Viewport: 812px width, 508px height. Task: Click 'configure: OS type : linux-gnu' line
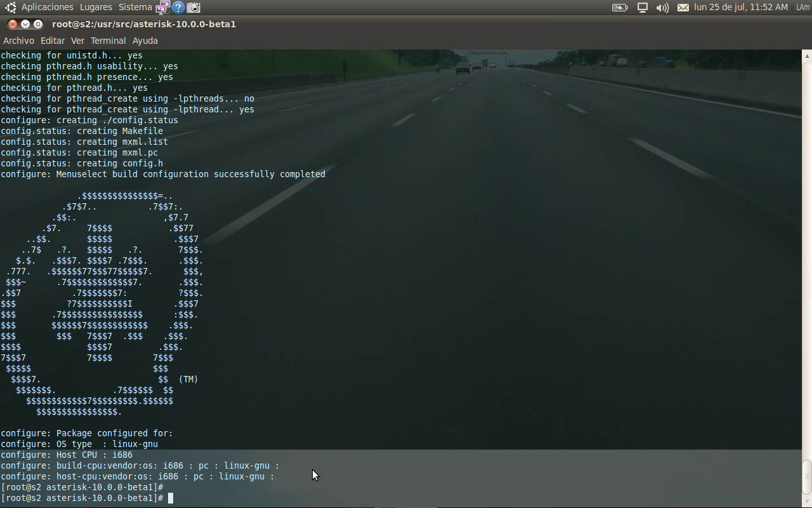point(79,444)
